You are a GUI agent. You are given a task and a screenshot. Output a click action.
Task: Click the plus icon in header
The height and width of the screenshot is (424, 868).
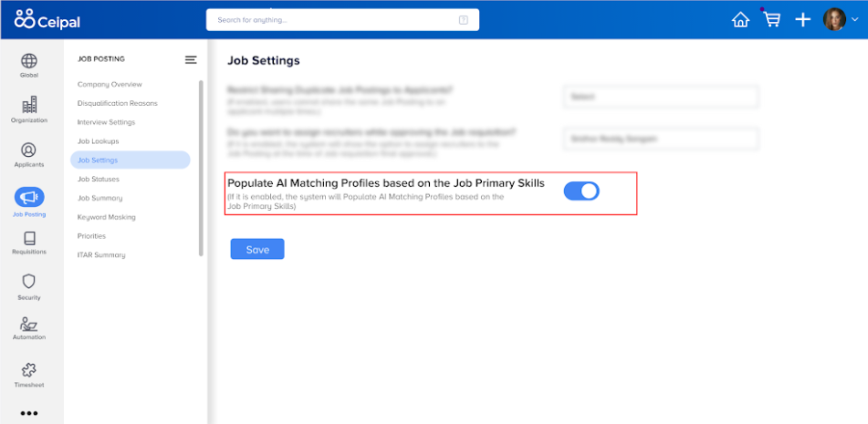[x=802, y=19]
